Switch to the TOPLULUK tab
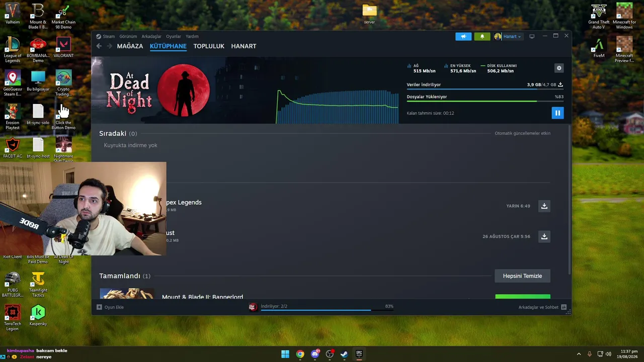 [x=209, y=46]
